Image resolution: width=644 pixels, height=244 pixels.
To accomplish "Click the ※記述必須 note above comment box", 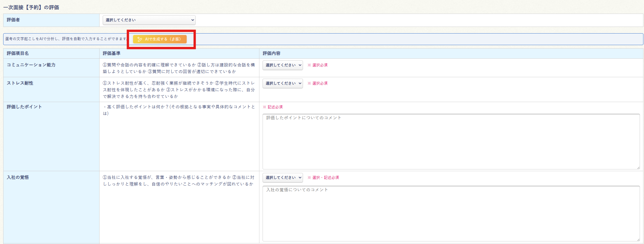I will click(x=273, y=107).
